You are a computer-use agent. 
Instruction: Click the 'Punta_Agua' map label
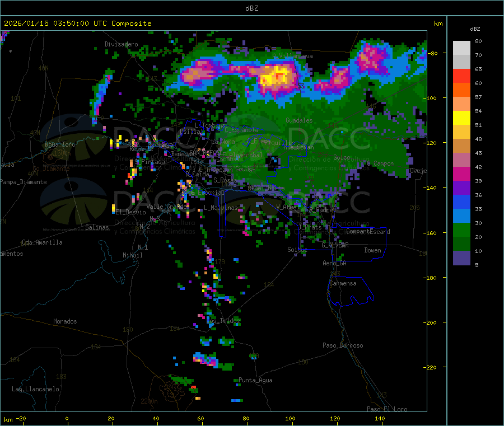coord(255,381)
